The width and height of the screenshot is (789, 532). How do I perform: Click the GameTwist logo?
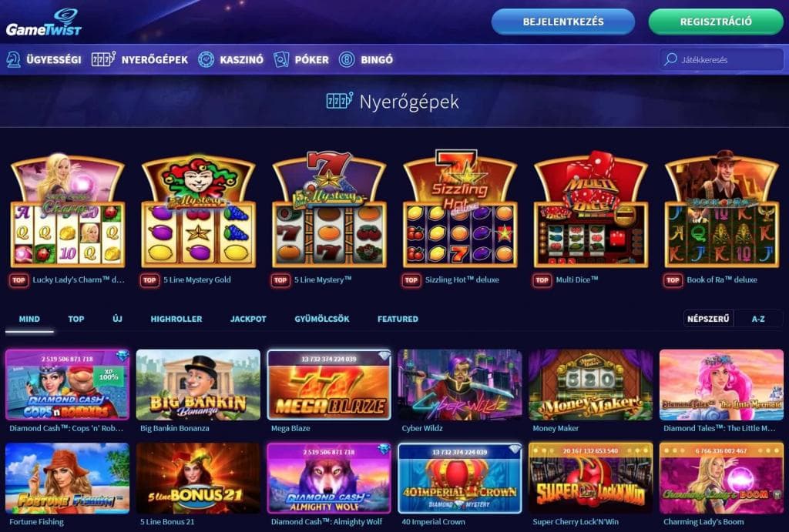pos(43,22)
